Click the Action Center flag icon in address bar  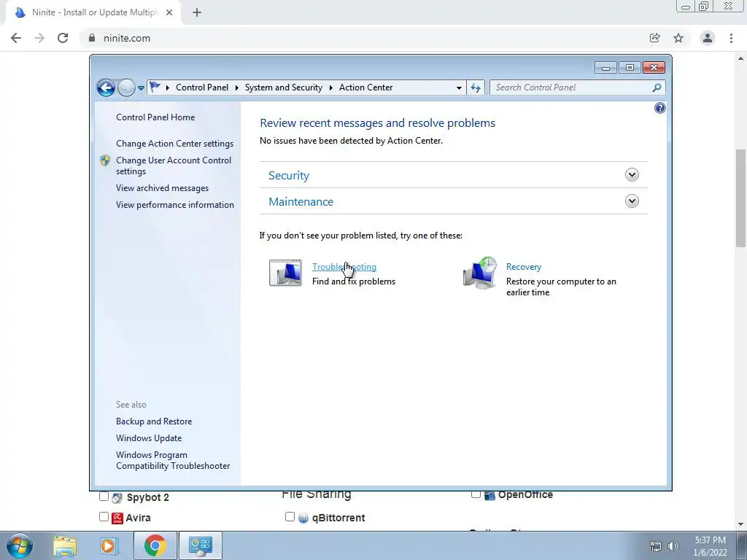(155, 87)
